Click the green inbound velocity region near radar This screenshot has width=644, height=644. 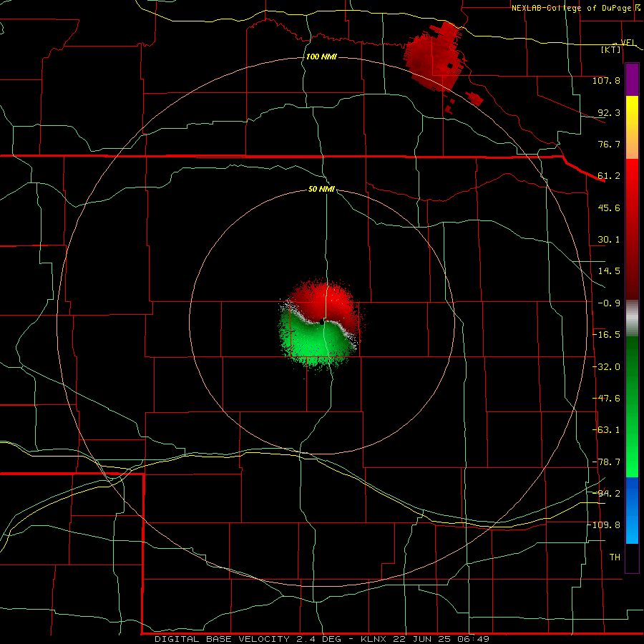(x=314, y=343)
